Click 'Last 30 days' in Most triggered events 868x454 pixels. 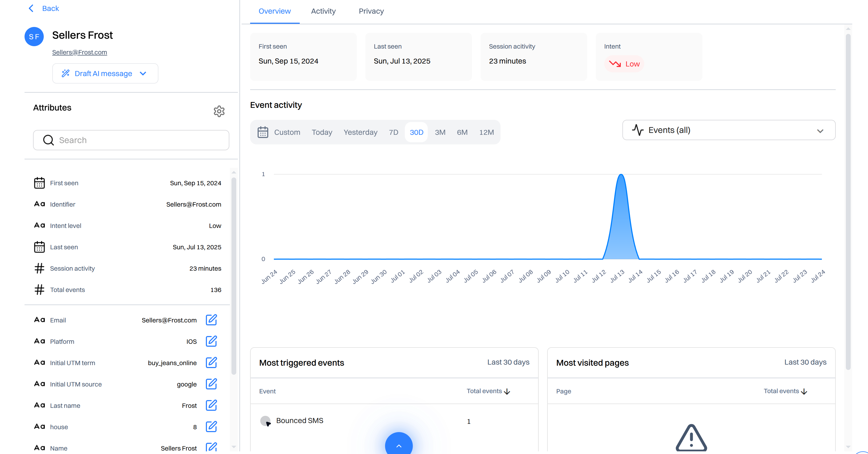pos(508,362)
